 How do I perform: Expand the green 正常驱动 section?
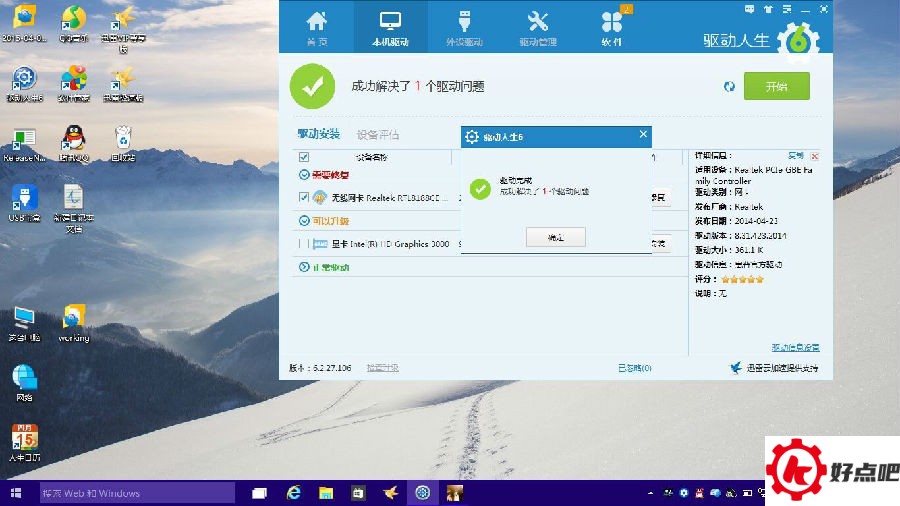click(304, 267)
